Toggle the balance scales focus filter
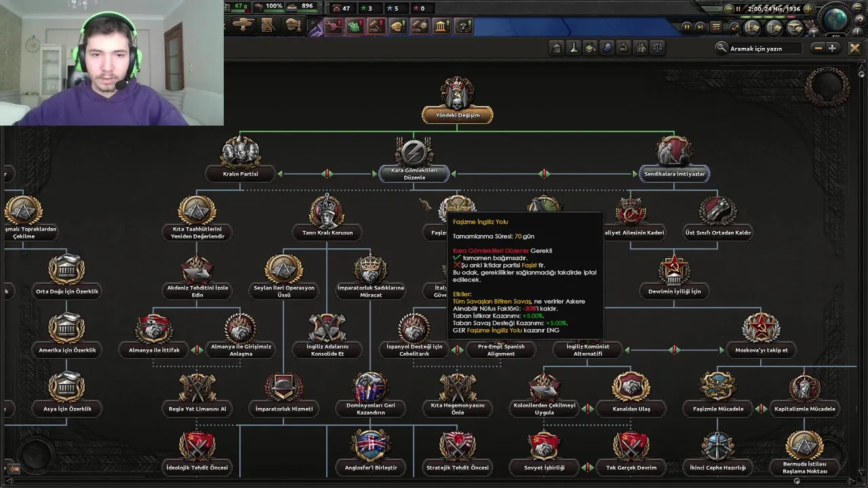 point(656,48)
